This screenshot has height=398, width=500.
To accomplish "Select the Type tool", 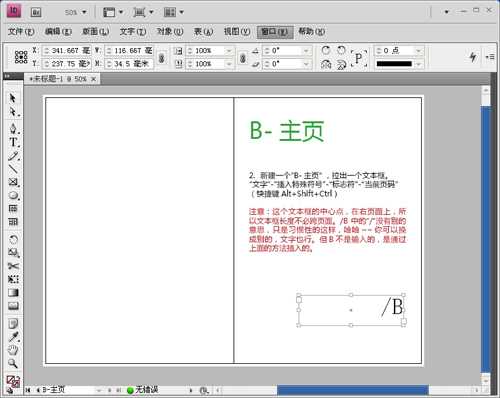I will click(x=13, y=142).
